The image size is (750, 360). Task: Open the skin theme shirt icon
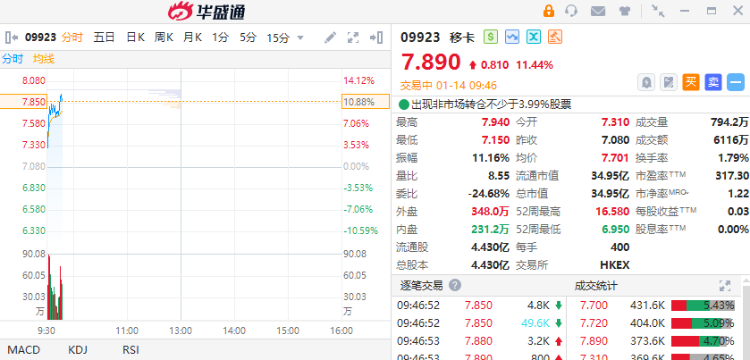(625, 11)
